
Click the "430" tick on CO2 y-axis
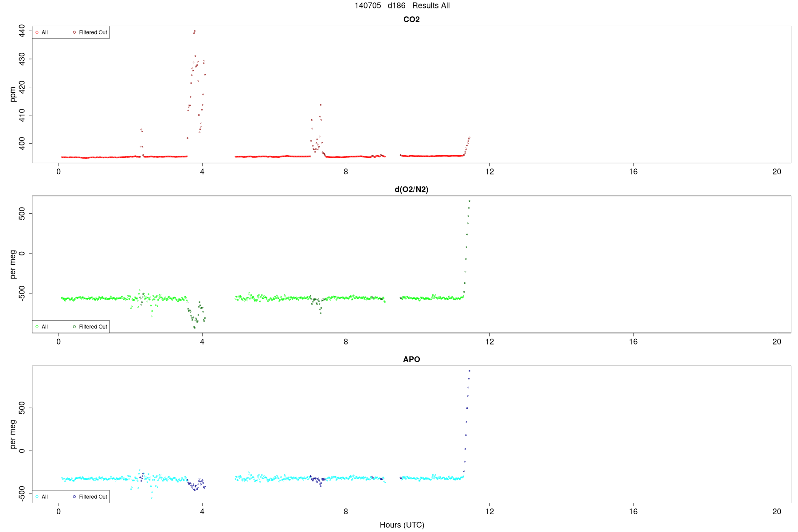[x=22, y=59]
